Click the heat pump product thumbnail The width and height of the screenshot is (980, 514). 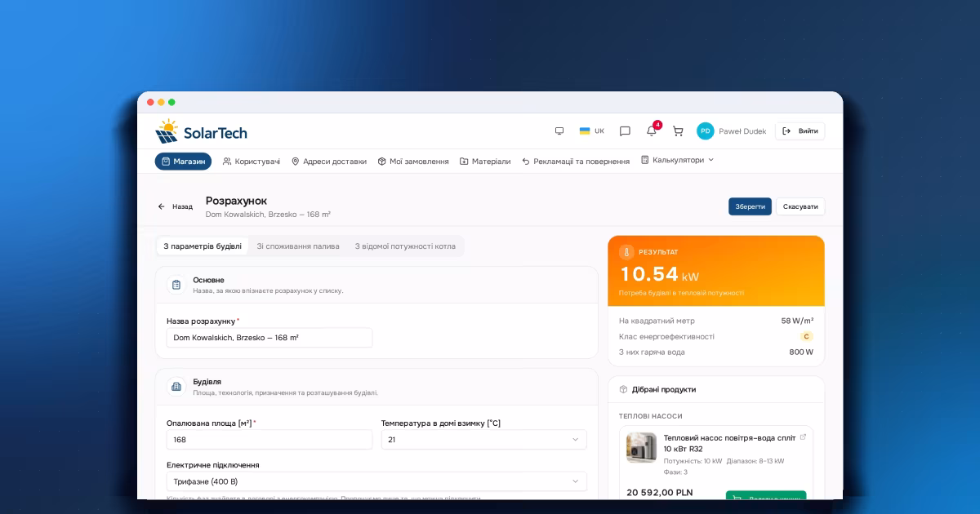point(641,448)
